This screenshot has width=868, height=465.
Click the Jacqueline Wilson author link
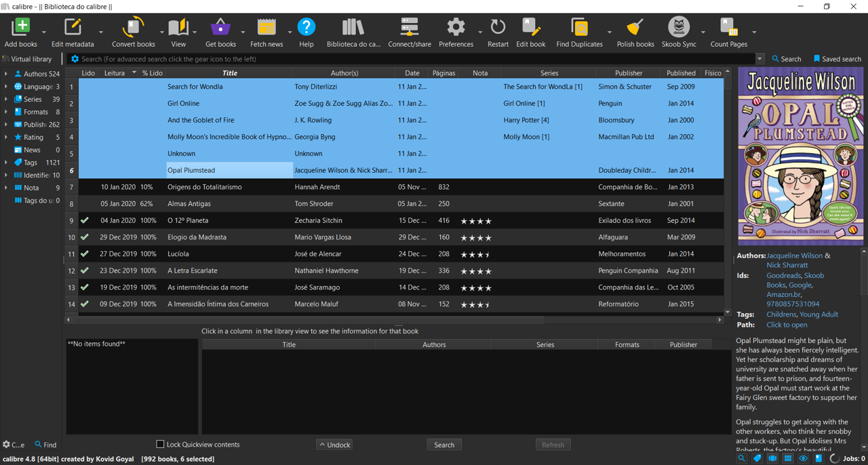coord(794,256)
